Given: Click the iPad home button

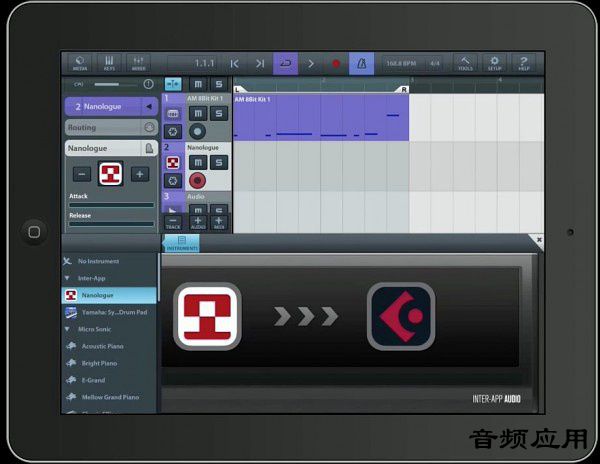Looking at the screenshot, I should click(x=34, y=232).
